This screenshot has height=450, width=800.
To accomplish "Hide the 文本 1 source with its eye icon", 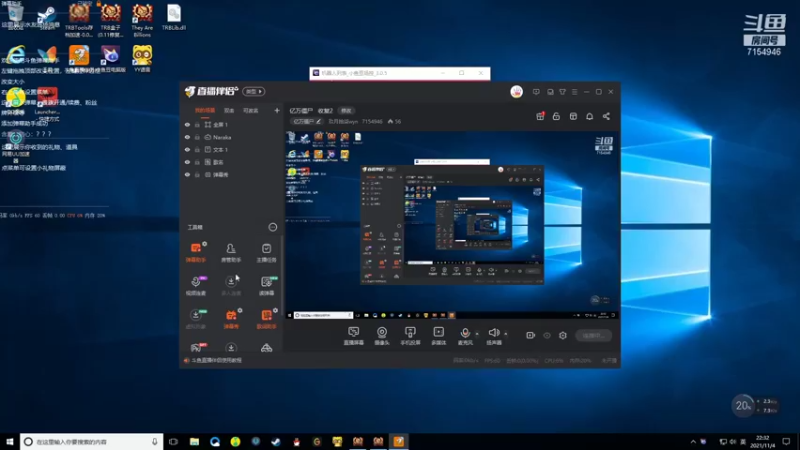I will (x=187, y=149).
